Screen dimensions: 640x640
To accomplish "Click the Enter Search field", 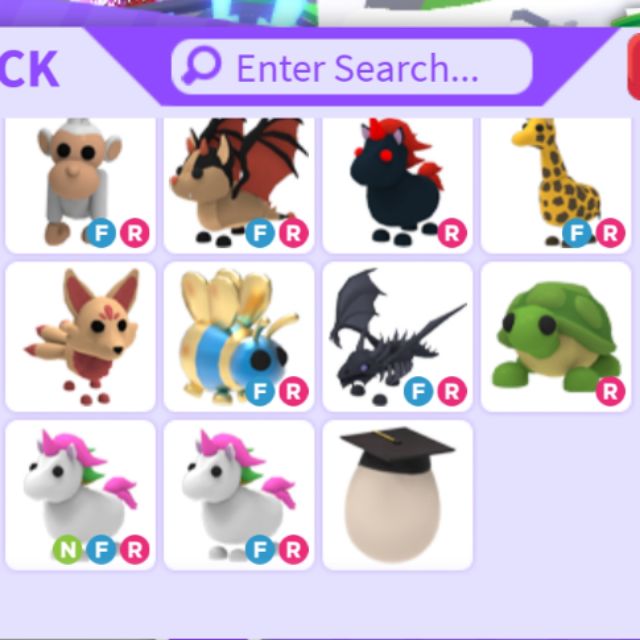I will (352, 67).
